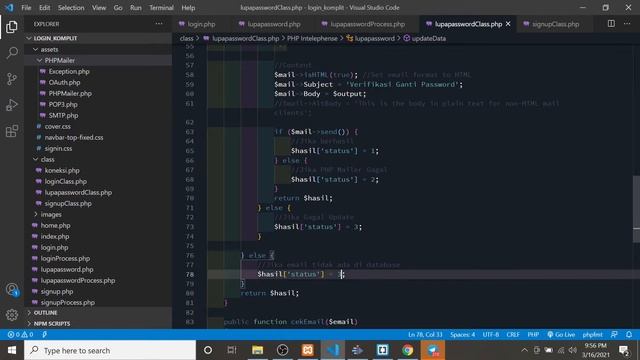Change PHP language mode
Screen dimensions: 640x360
(533, 334)
